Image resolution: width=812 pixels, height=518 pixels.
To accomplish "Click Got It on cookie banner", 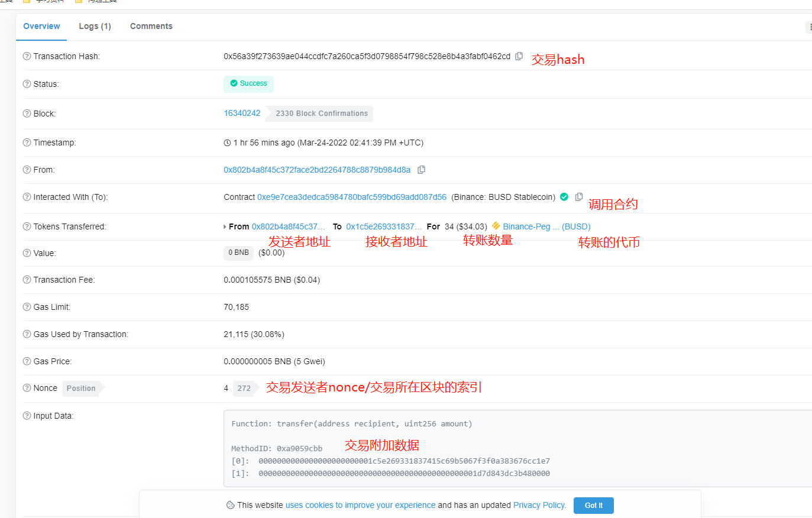I will (593, 506).
